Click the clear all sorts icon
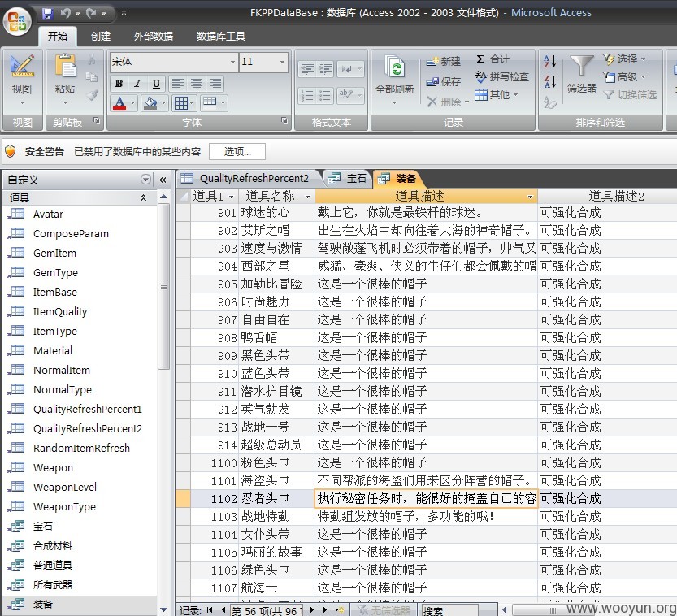Screen dimensions: 677x616 click(549, 102)
